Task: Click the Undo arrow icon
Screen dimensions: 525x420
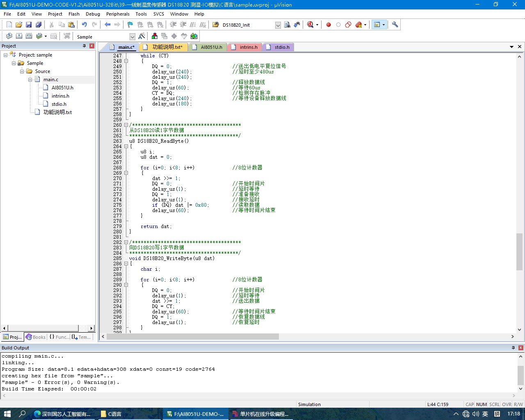Action: tap(84, 25)
